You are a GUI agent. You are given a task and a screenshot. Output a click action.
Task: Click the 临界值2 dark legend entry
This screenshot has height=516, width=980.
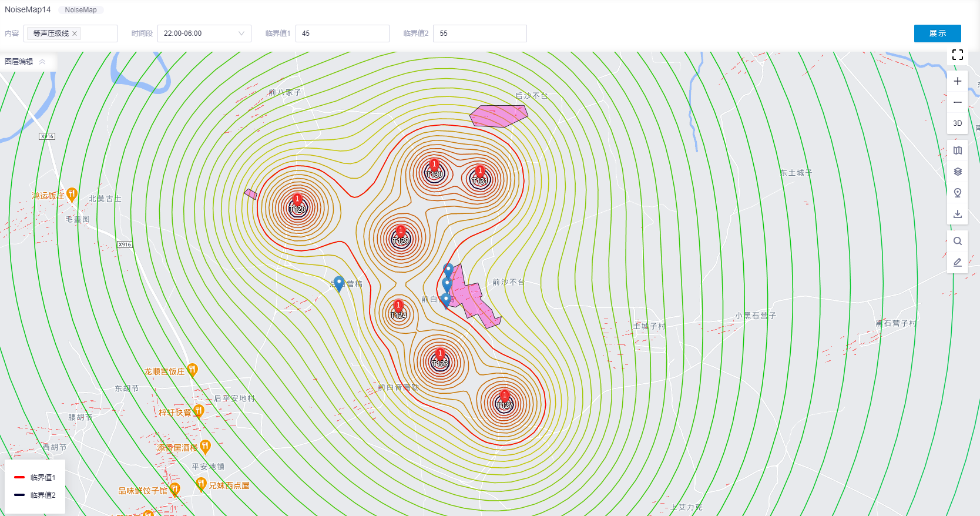pyautogui.click(x=35, y=495)
